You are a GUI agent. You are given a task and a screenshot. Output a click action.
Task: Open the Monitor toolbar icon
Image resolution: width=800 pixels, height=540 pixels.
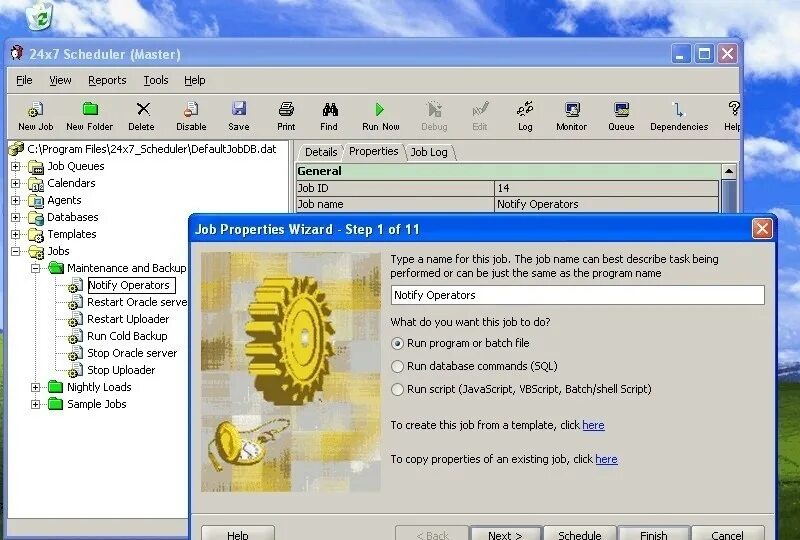[572, 109]
